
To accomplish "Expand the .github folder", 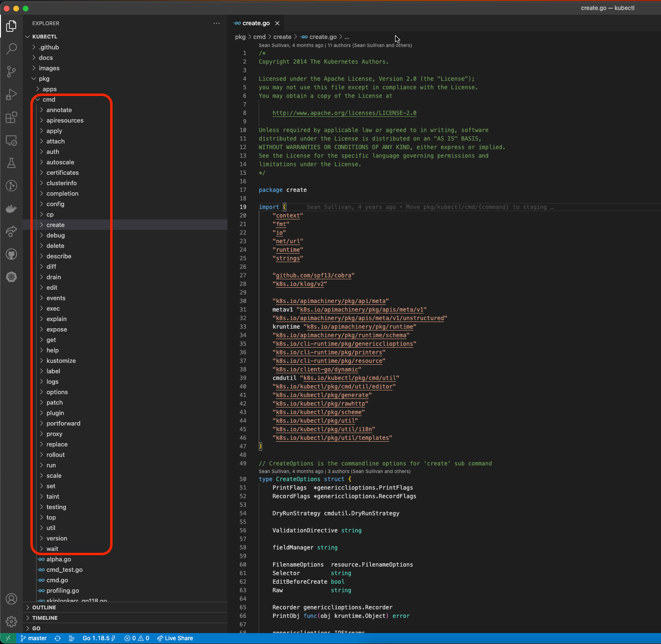I will (125, 47).
